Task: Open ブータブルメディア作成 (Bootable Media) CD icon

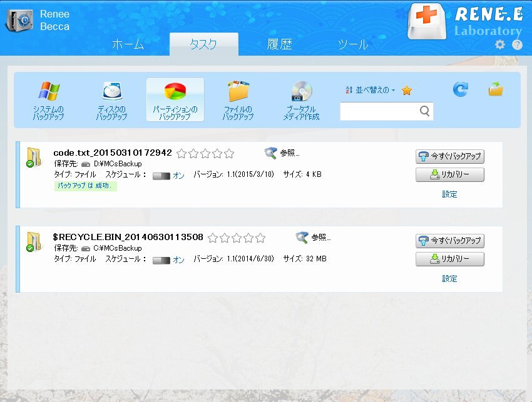Action: click(x=302, y=91)
